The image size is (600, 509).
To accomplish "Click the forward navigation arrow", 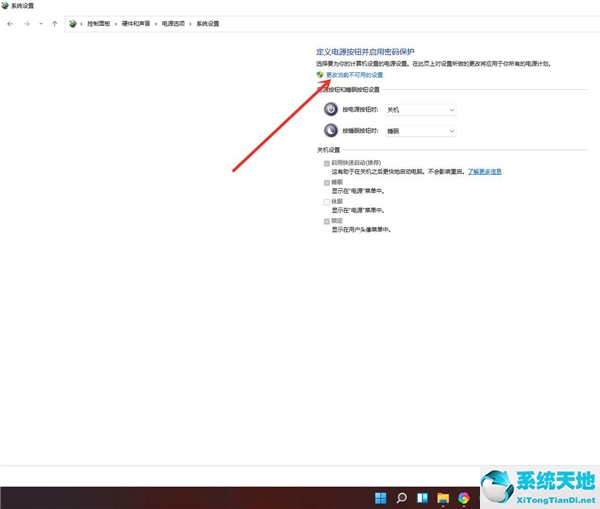I will (26, 24).
